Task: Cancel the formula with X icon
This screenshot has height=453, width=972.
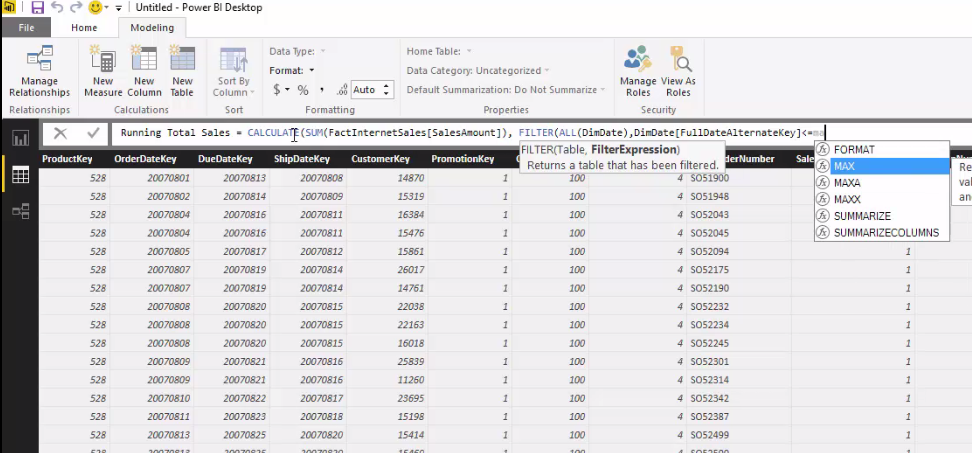Action: coord(60,133)
